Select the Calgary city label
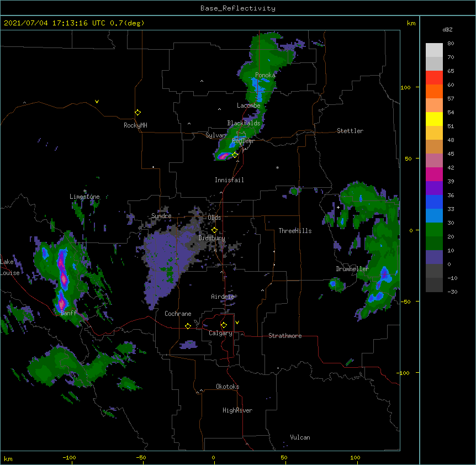476x465 pixels. 221,333
